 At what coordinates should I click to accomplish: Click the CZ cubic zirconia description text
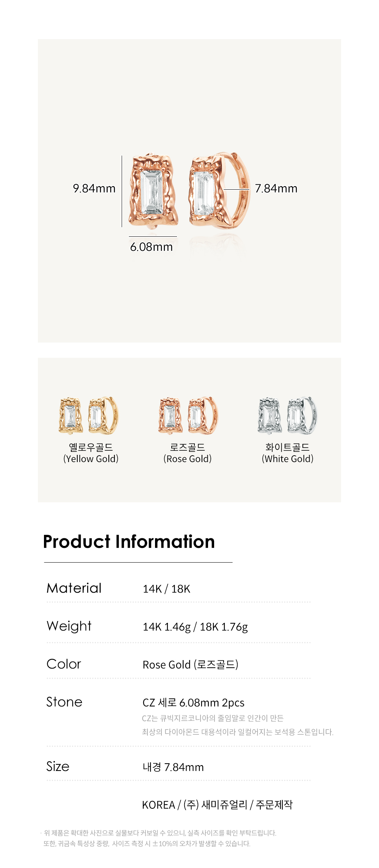238,725
